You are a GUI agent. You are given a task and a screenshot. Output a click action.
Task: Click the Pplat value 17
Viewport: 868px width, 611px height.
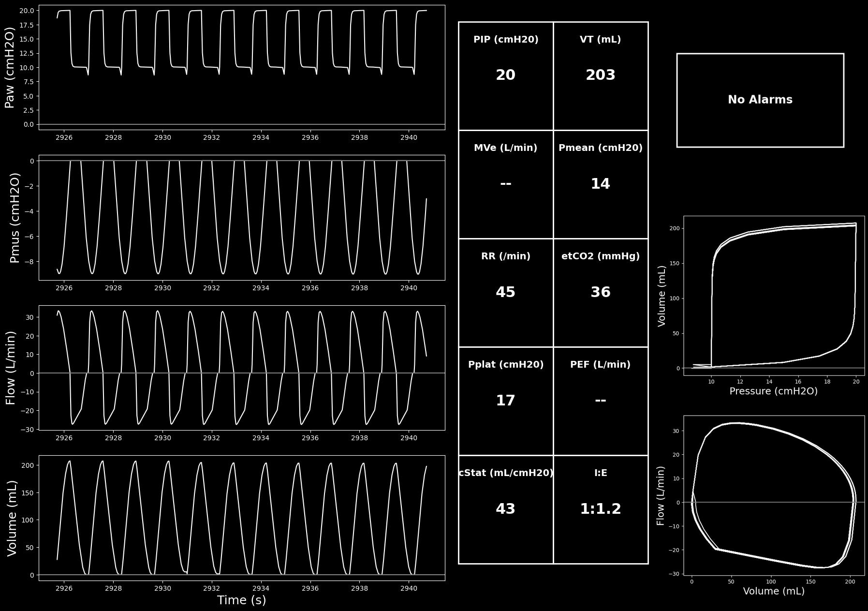tap(506, 401)
